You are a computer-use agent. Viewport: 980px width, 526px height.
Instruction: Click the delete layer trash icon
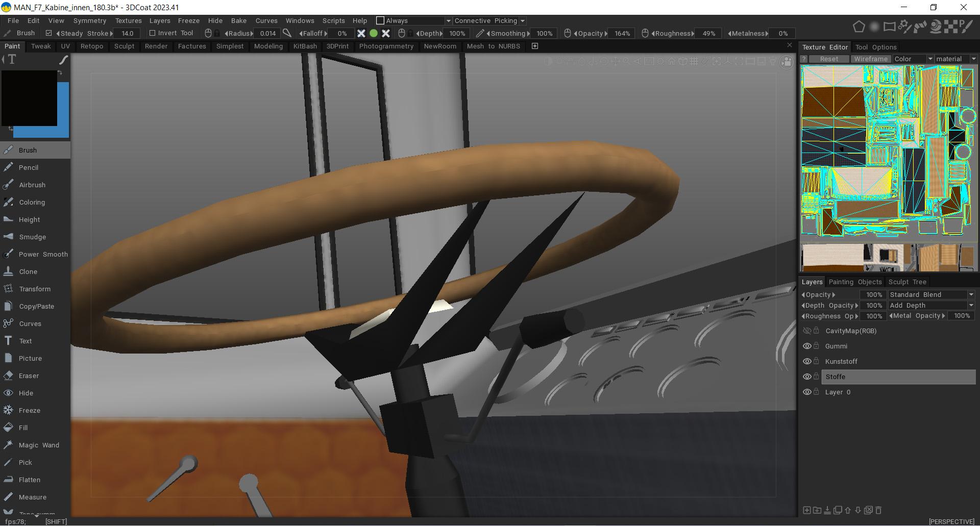(878, 510)
